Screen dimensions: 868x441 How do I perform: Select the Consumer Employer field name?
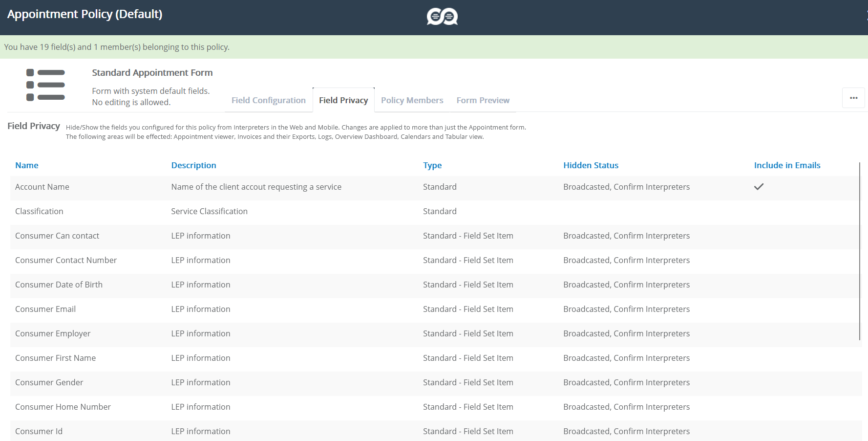tap(53, 333)
